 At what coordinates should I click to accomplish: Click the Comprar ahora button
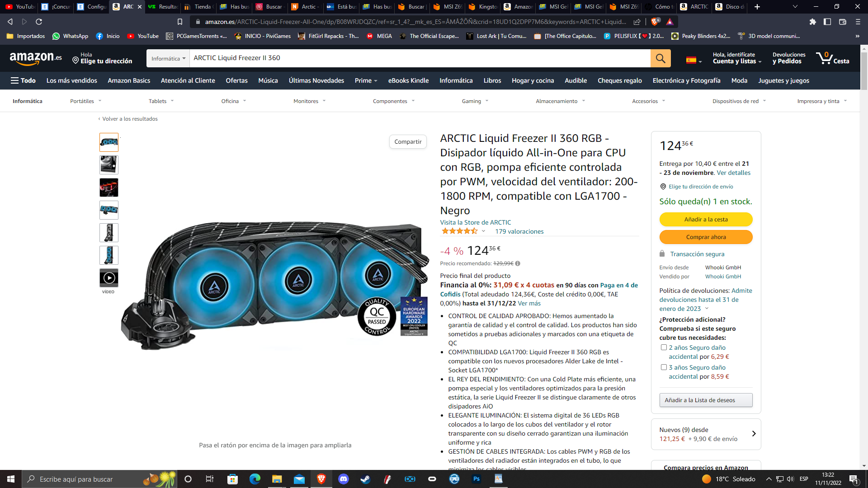(x=705, y=237)
